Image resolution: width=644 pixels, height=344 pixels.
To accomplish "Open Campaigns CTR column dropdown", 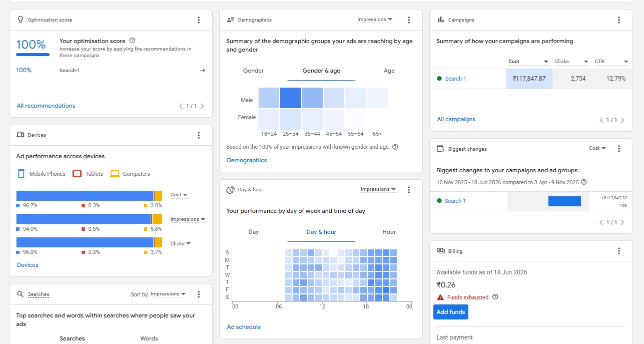I will (611, 62).
